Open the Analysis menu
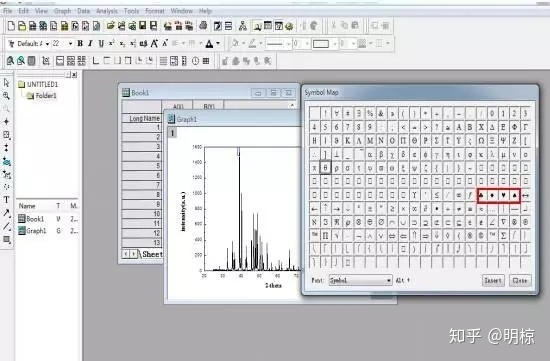Image resolution: width=550 pixels, height=361 pixels. click(107, 11)
